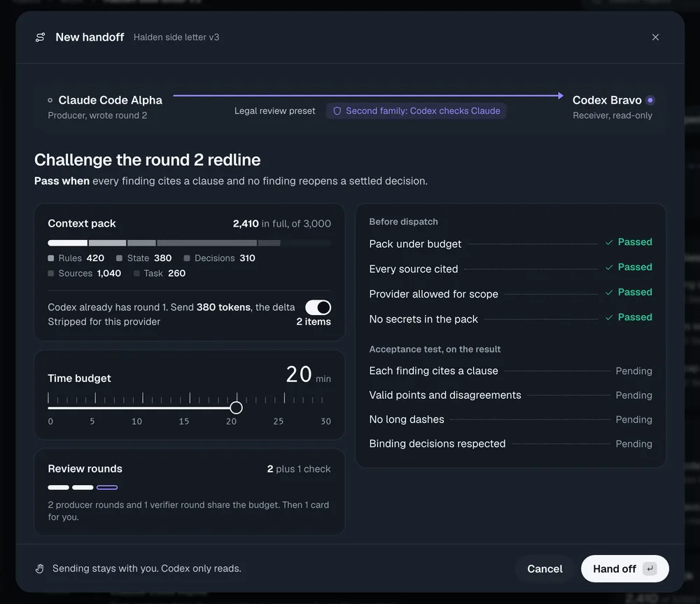Click the Sources 1,040 legend entry
This screenshot has height=604, width=700.
tap(85, 273)
